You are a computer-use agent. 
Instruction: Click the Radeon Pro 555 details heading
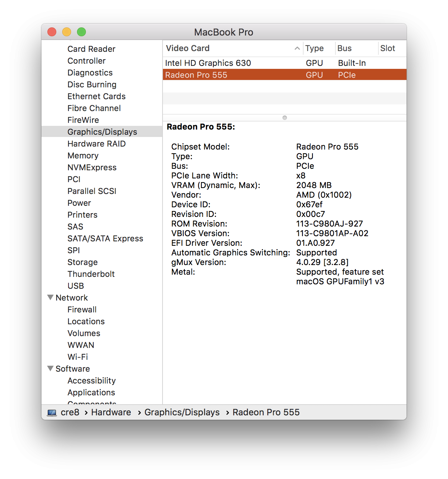click(201, 127)
